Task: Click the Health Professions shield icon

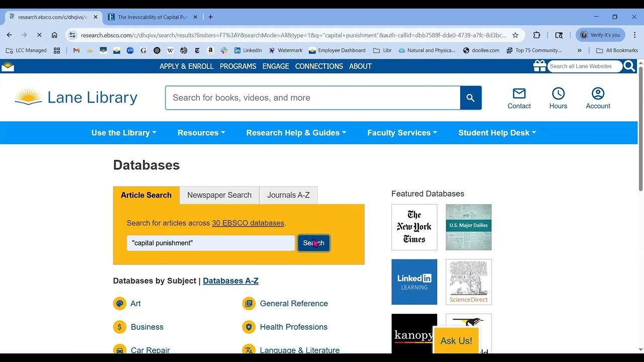Action: (x=249, y=327)
